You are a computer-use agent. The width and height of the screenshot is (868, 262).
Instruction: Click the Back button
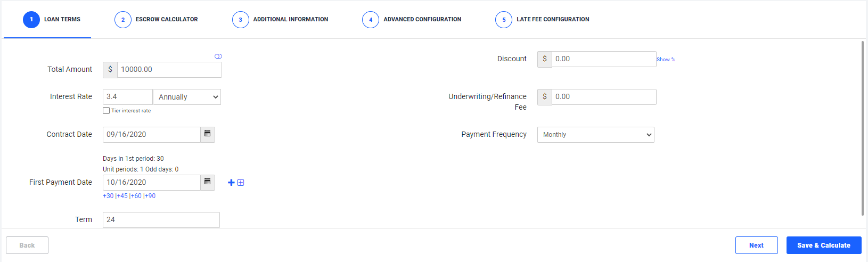point(27,245)
